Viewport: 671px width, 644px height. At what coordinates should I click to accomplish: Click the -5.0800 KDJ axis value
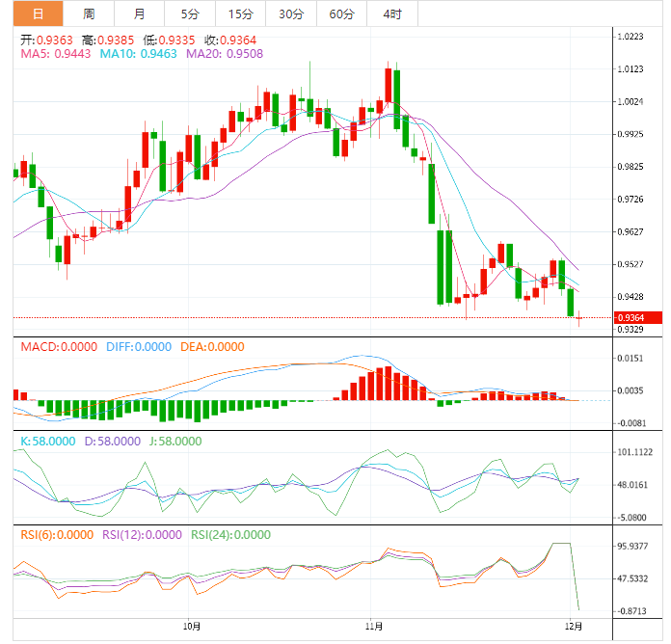coord(631,518)
